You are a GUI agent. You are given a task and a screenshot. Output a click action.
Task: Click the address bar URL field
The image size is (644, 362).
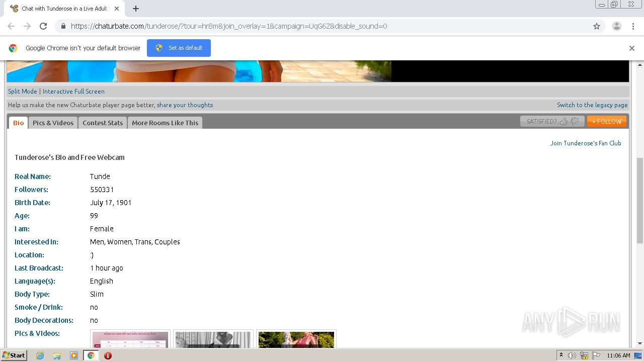(322, 26)
